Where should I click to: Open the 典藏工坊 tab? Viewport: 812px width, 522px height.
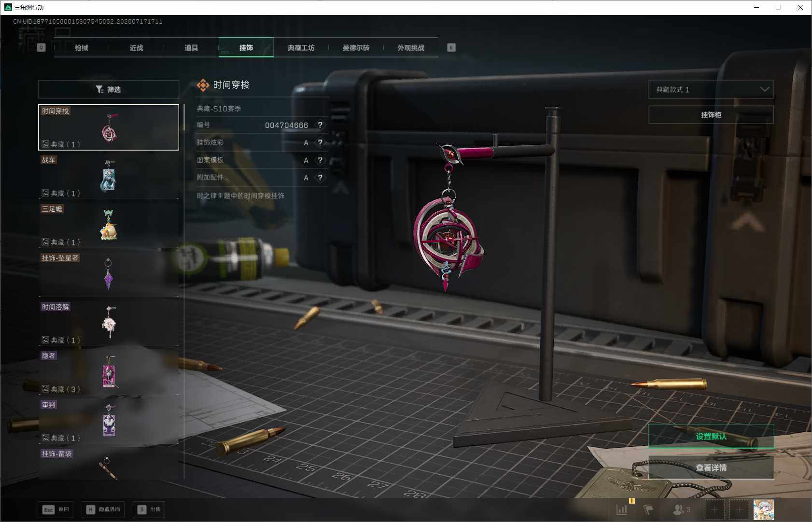tap(301, 48)
